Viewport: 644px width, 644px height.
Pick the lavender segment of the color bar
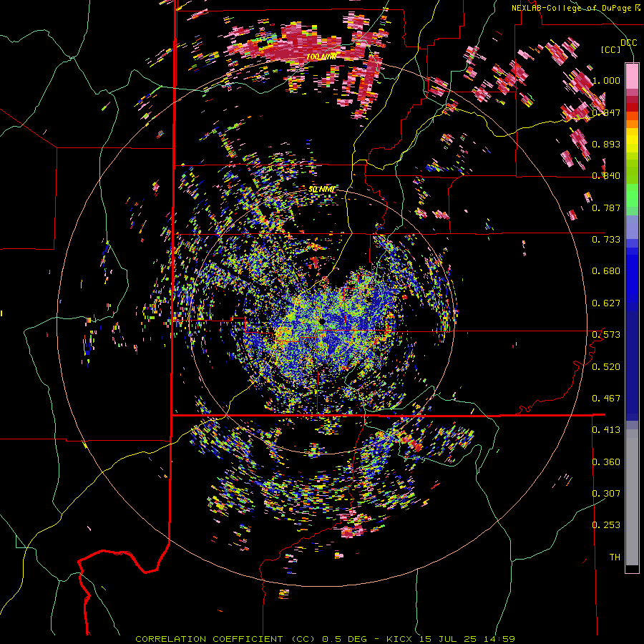tap(632, 227)
